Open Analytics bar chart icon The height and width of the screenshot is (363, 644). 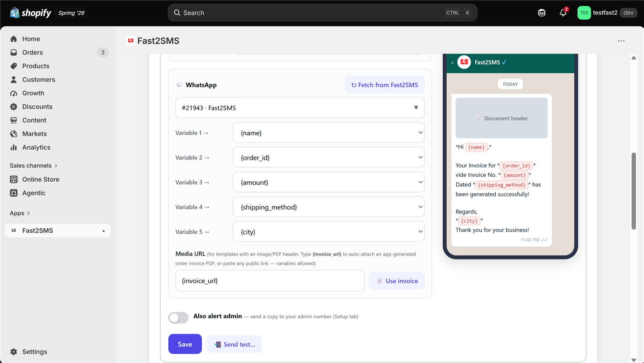click(x=14, y=147)
